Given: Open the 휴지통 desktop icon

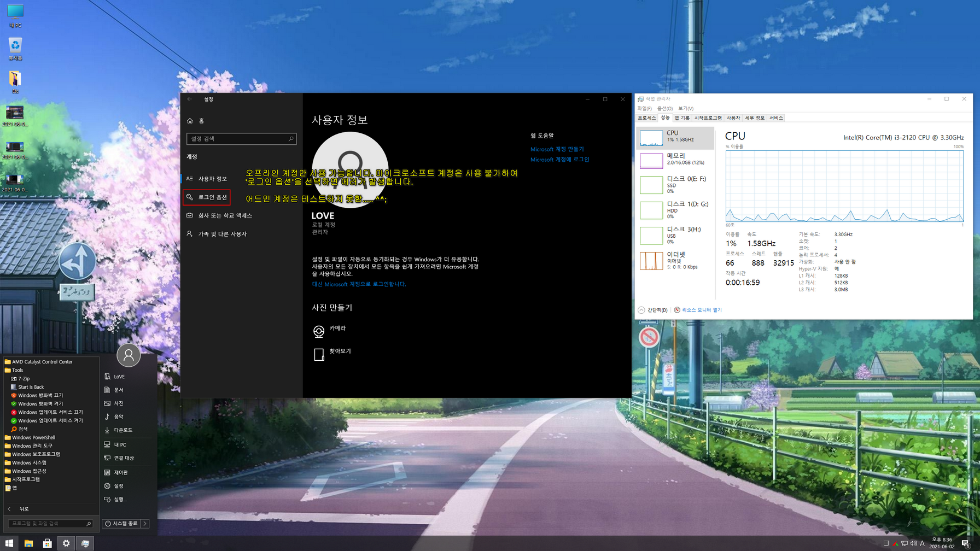Looking at the screenshot, I should coord(15,49).
